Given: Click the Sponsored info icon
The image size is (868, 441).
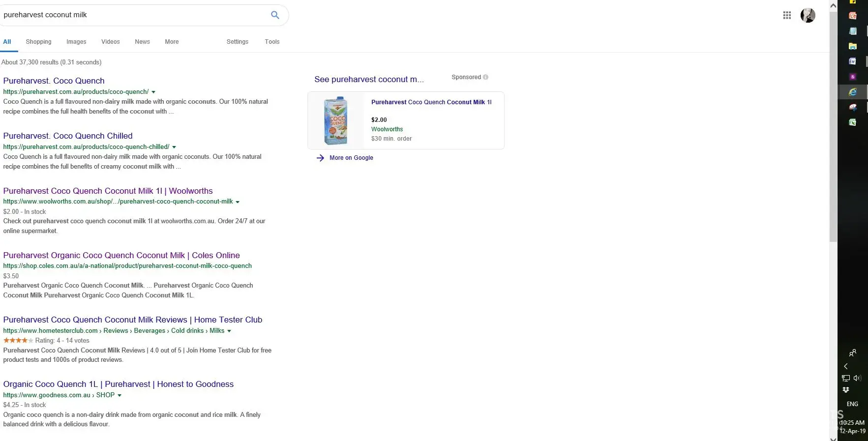Looking at the screenshot, I should pos(486,77).
